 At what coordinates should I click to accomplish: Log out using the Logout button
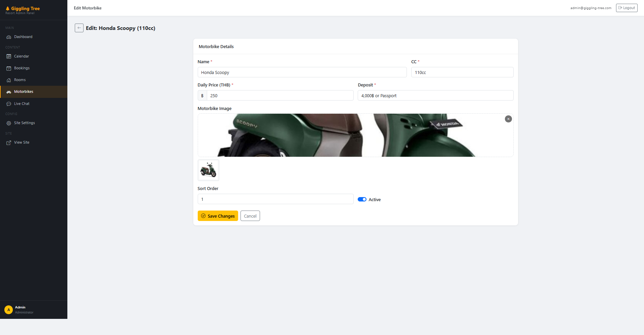(x=626, y=8)
